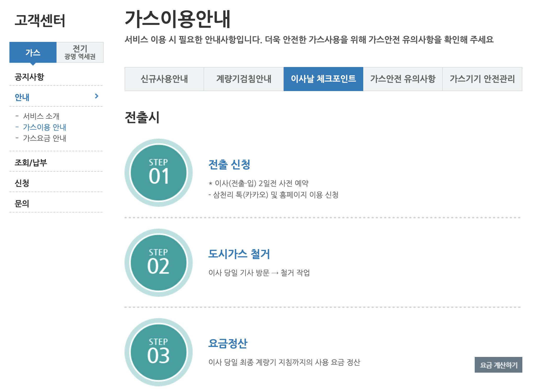This screenshot has height=392, width=537.
Task: Open the 서비스 소개 submenu link
Action: pyautogui.click(x=41, y=116)
